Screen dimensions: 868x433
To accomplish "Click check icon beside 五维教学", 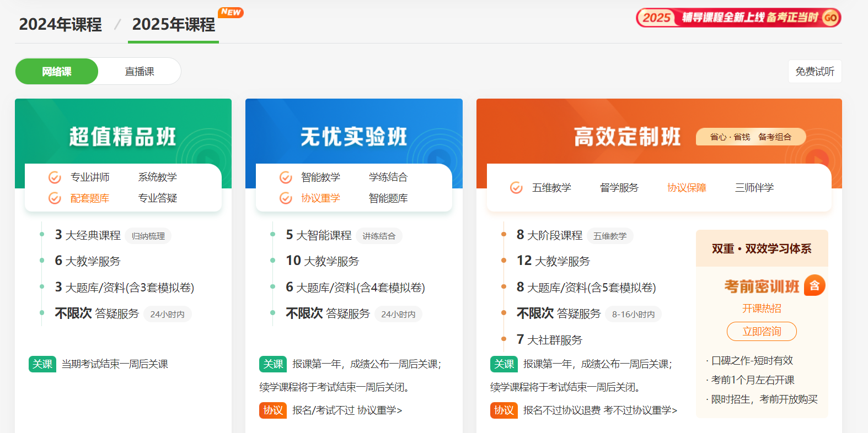I will 516,188.
